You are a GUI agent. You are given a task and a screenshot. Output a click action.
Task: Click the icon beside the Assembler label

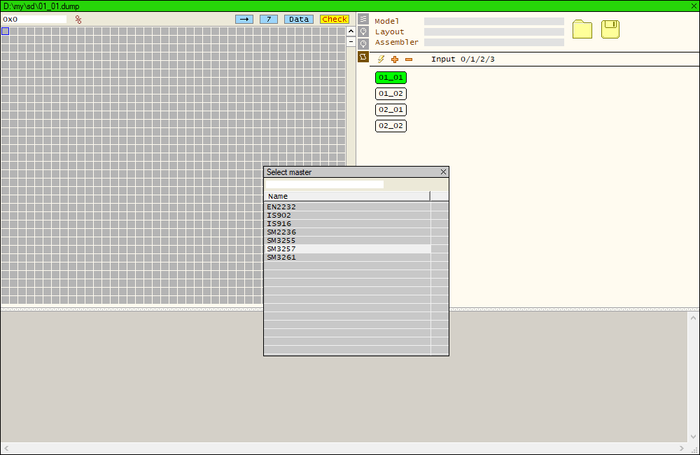(x=364, y=43)
